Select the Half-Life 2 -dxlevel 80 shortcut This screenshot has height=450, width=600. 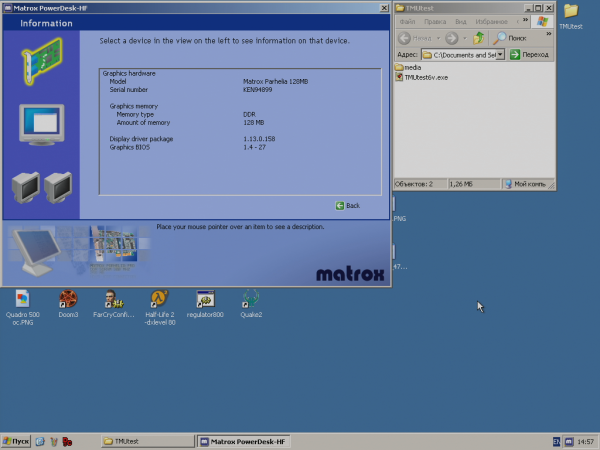[160, 308]
